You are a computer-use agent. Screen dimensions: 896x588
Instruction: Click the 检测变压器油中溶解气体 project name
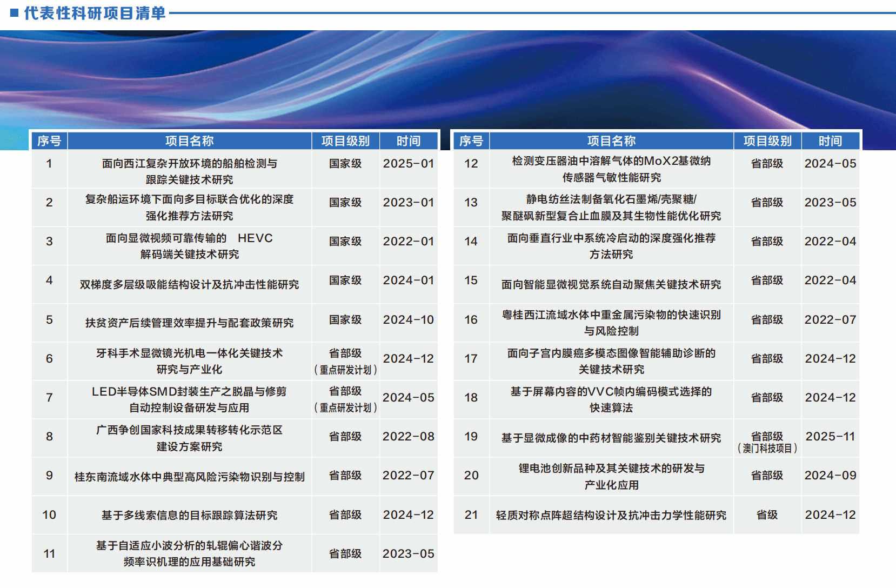click(611, 169)
